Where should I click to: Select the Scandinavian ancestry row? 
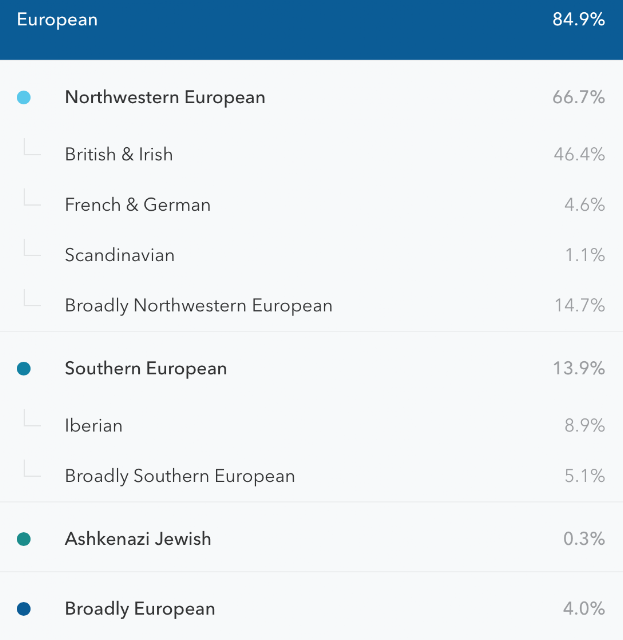pyautogui.click(x=312, y=255)
